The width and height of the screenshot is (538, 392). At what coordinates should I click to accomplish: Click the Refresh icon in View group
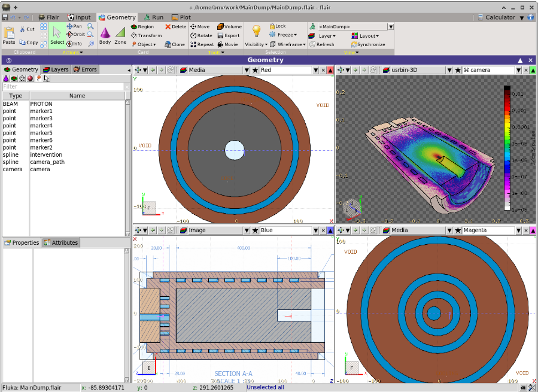312,44
